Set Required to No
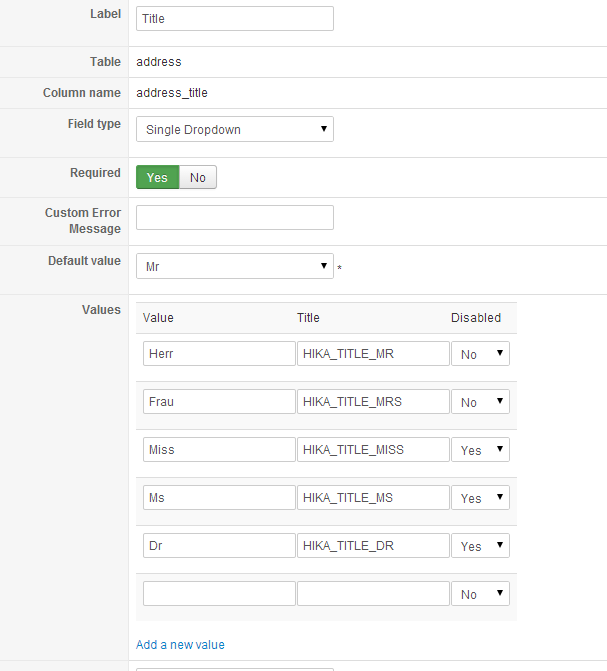The height and width of the screenshot is (671, 607). (198, 178)
